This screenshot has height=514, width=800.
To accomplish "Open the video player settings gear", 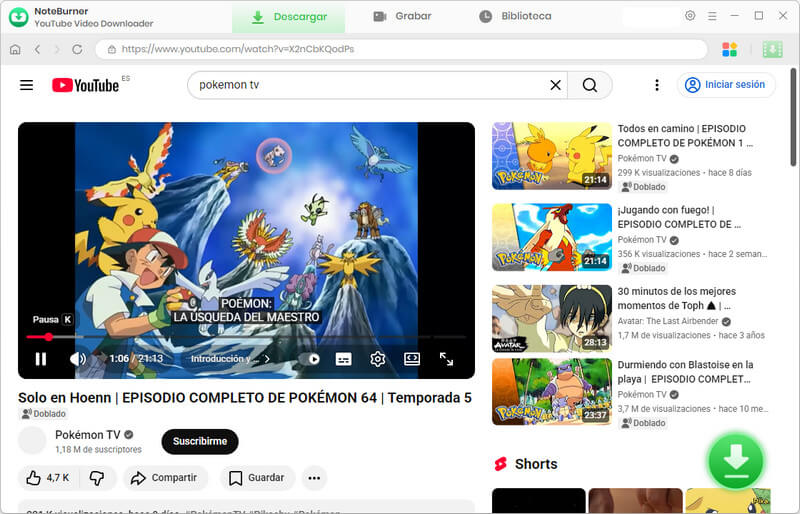I will pyautogui.click(x=378, y=359).
